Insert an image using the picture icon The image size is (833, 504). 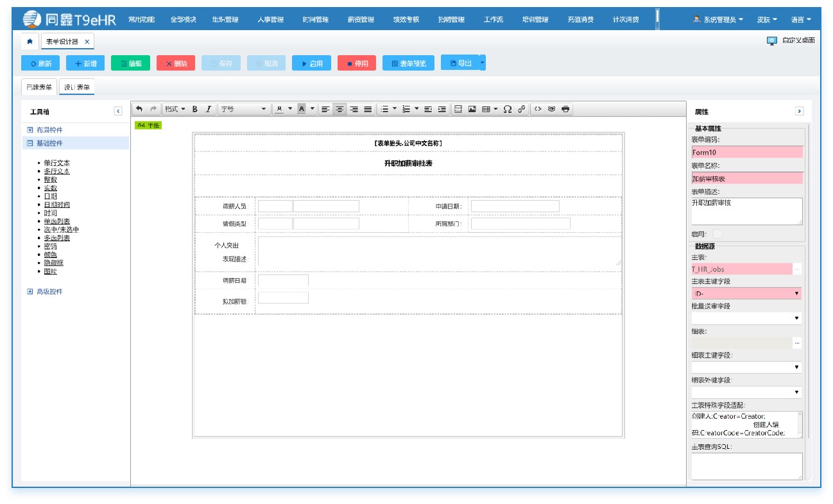pyautogui.click(x=472, y=109)
